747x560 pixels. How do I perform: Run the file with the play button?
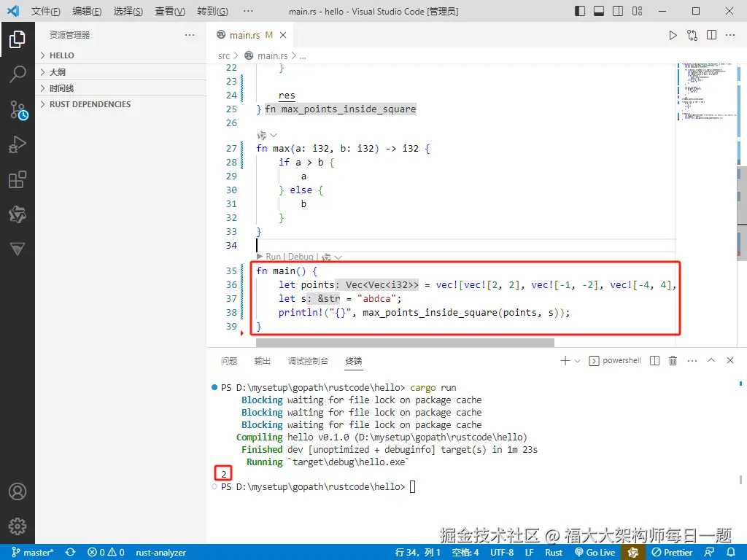click(x=673, y=35)
